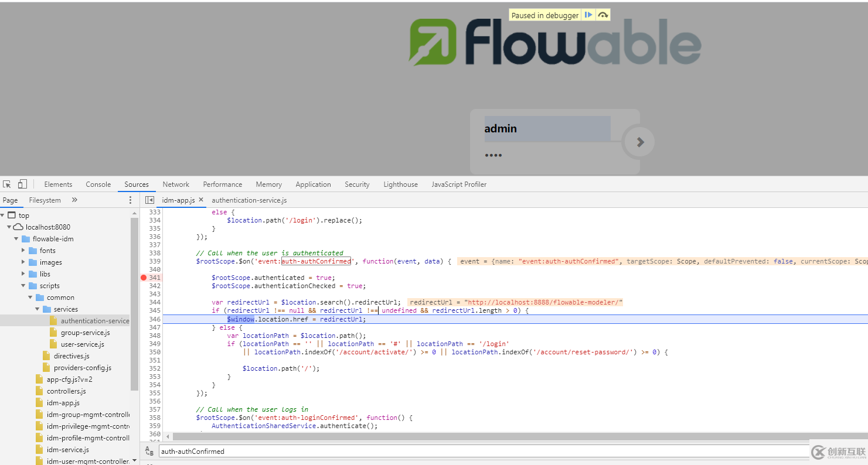Submit login using the arrow button
Screen dimensions: 868x465
(638, 141)
